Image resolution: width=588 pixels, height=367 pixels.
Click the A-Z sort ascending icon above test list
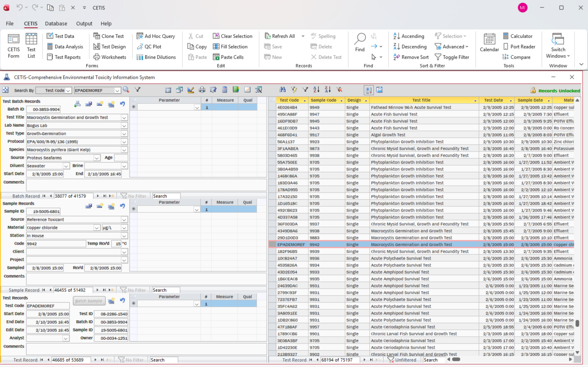(x=316, y=89)
